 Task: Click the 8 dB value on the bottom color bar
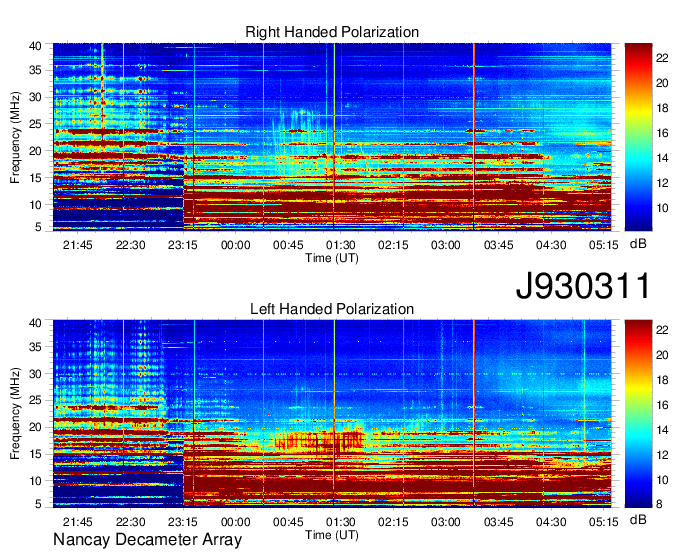(659, 504)
